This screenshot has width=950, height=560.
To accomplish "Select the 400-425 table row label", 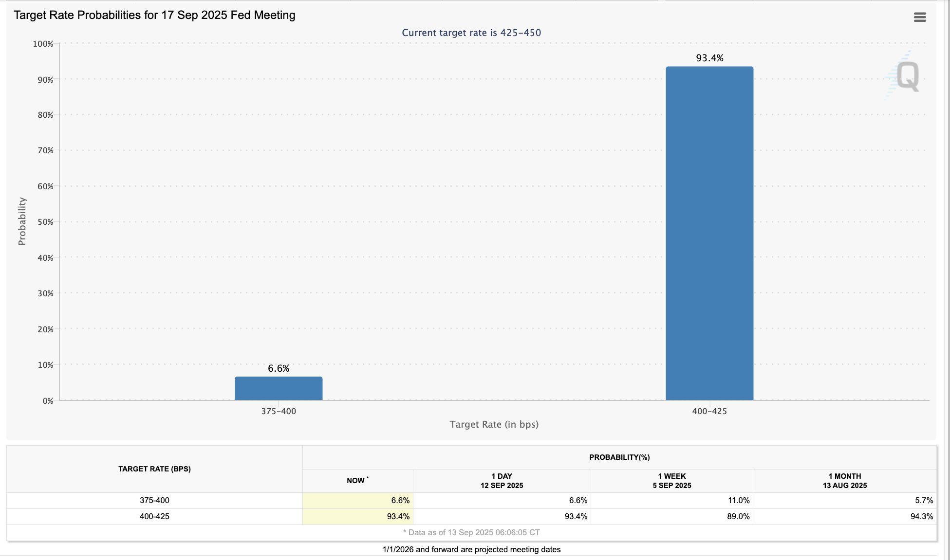I will point(154,517).
